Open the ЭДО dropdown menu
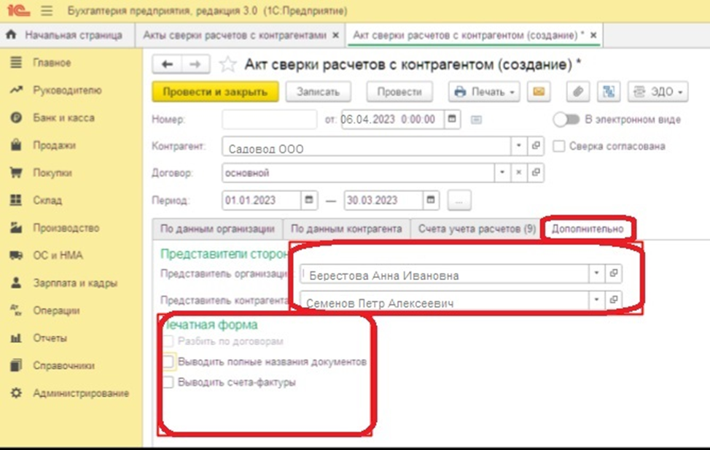This screenshot has height=450, width=710. (658, 92)
